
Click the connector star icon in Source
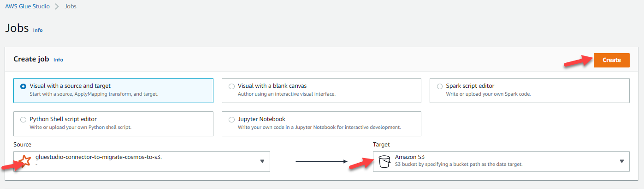coord(26,161)
